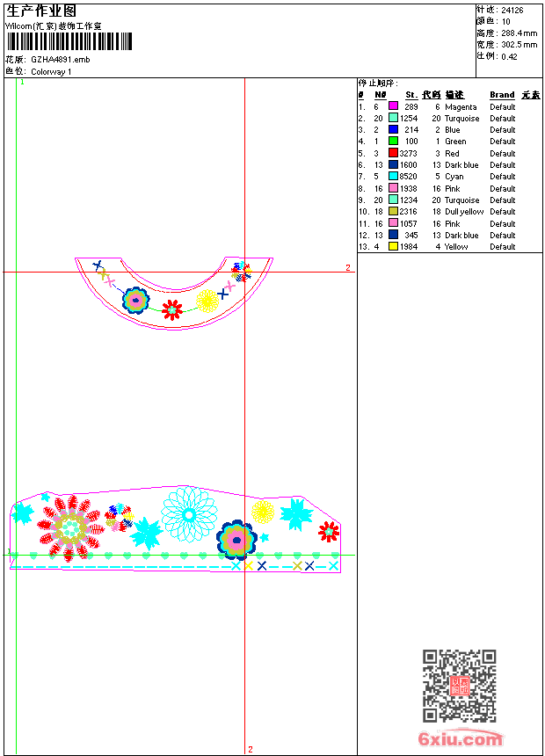Click the 'N#' column header
Screen dimensions: 545x756
click(x=381, y=95)
